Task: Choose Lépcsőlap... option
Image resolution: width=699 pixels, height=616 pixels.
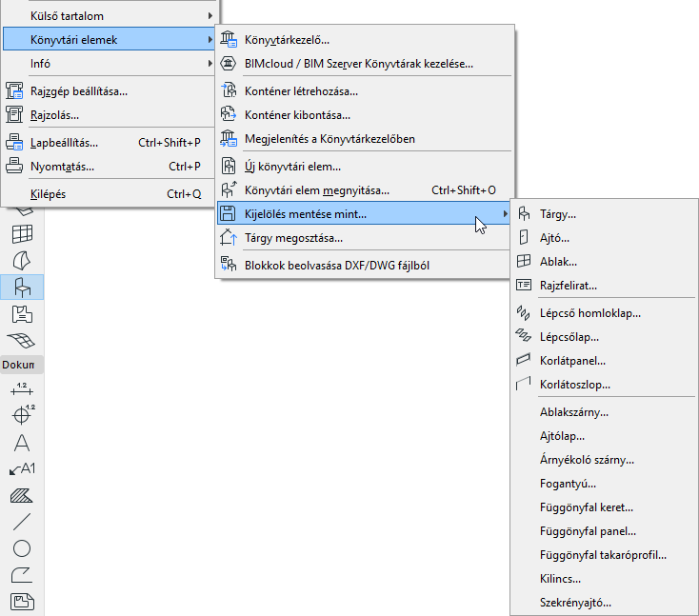Action: [604, 336]
